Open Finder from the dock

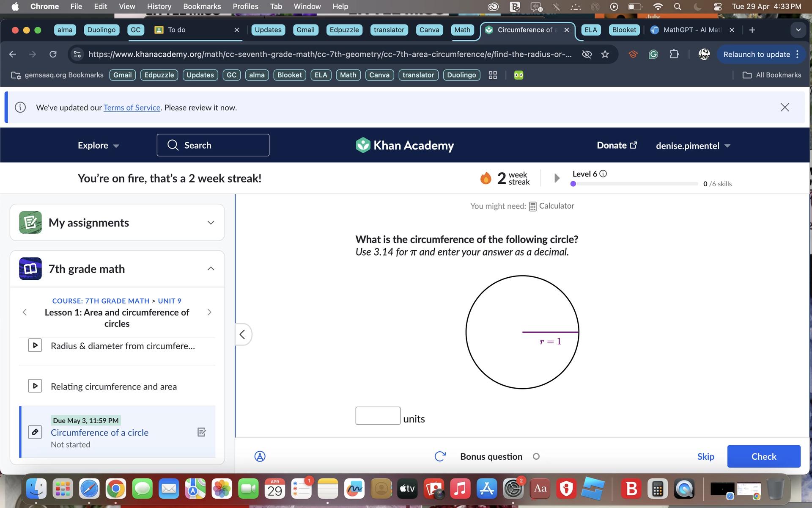click(36, 489)
